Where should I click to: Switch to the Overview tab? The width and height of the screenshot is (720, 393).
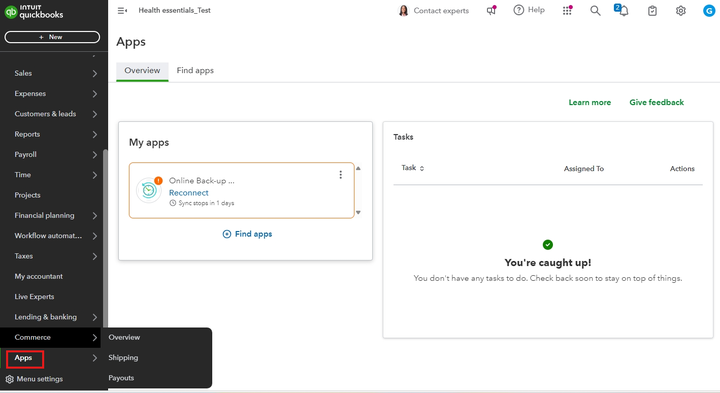tap(142, 71)
